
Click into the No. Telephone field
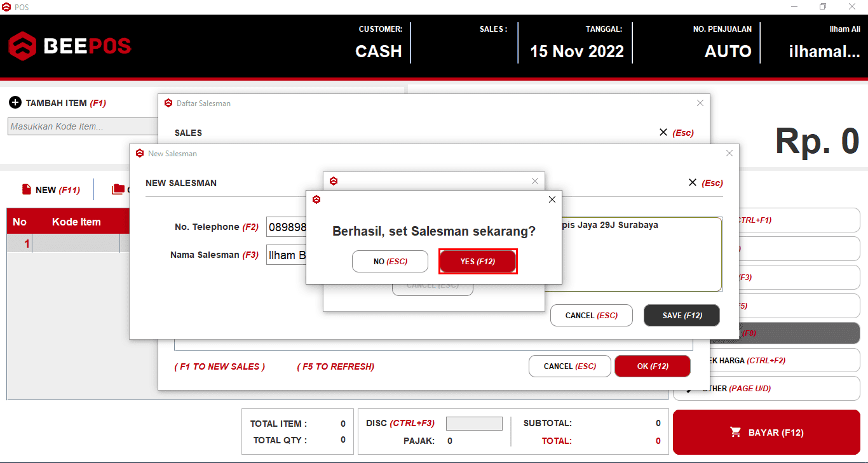click(287, 227)
